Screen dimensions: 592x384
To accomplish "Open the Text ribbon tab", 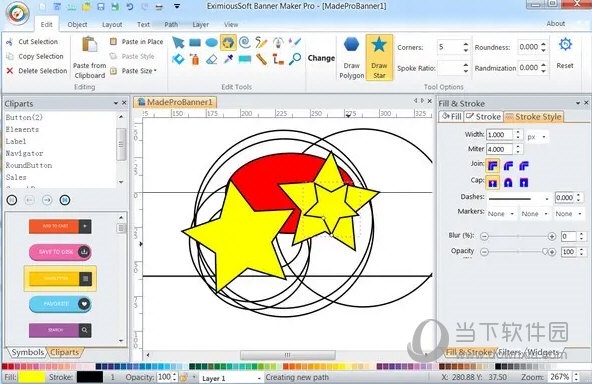I will pyautogui.click(x=143, y=25).
